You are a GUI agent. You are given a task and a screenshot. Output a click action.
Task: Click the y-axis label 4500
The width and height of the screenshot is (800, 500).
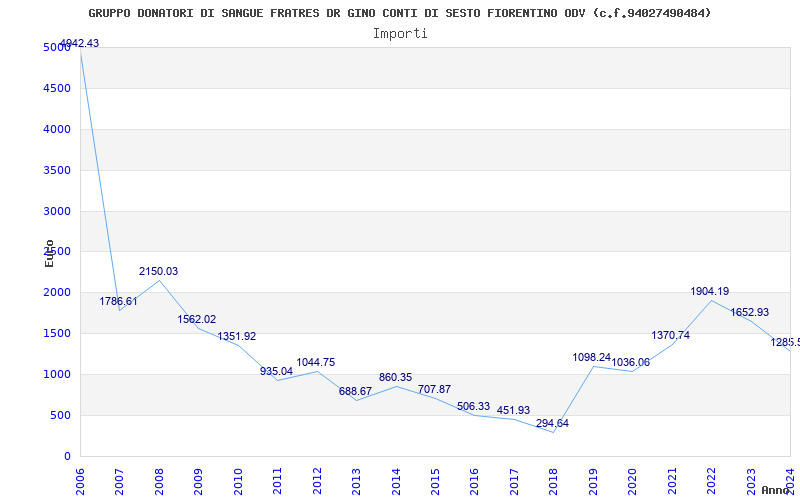coord(57,88)
